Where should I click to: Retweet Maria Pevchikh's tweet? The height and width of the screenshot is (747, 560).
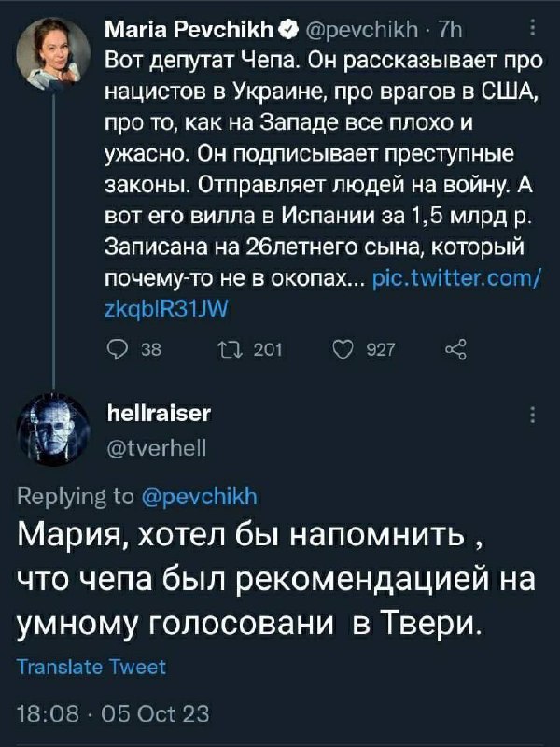(x=231, y=351)
